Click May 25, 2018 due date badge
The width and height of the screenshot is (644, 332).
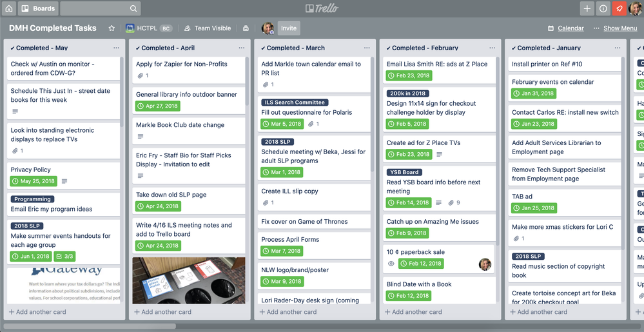(34, 181)
